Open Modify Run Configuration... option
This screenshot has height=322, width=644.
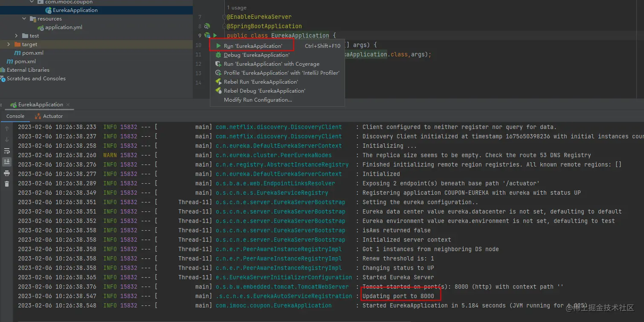tap(258, 100)
